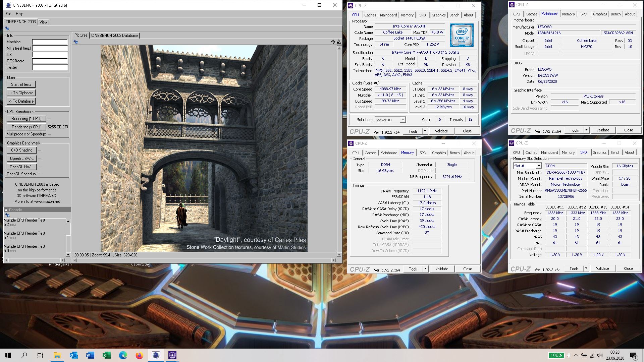Open the Help menu in Cinebench
644x362 pixels.
click(x=19, y=14)
